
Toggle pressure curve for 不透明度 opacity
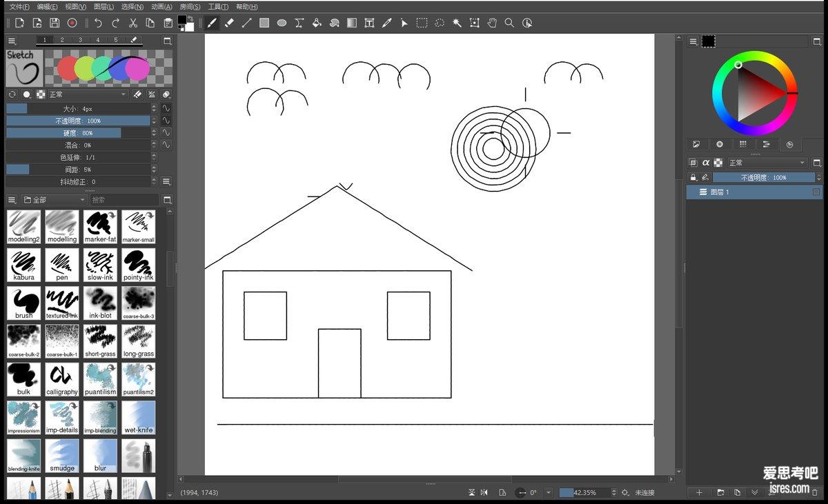click(x=166, y=121)
